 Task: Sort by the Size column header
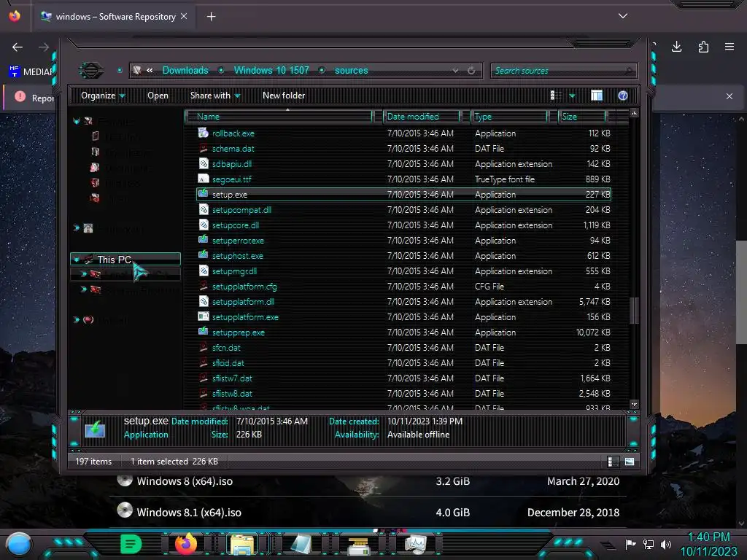pyautogui.click(x=581, y=117)
